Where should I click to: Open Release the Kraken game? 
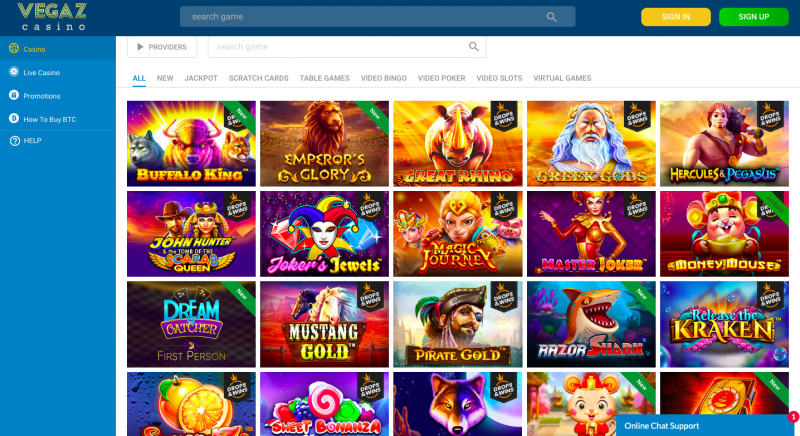724,324
